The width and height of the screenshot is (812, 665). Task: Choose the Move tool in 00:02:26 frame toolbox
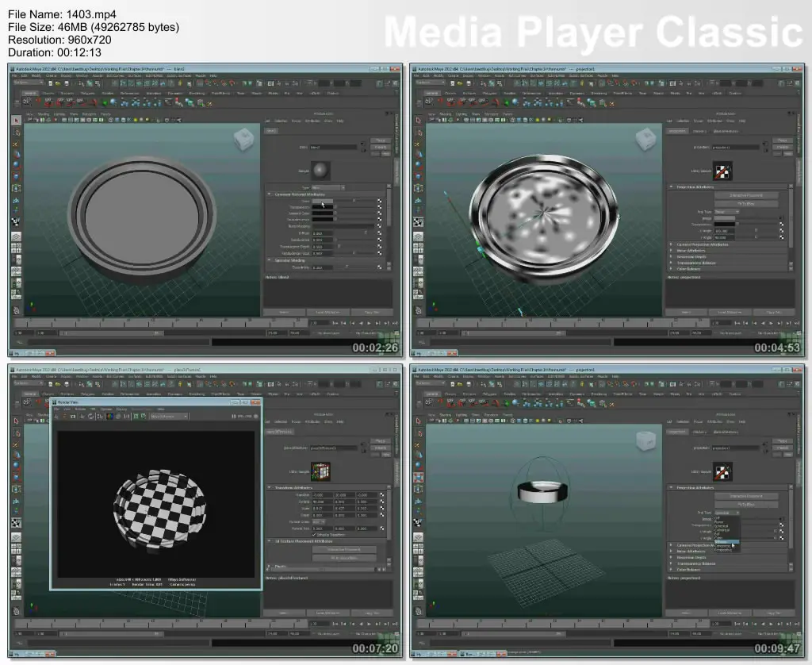coord(16,154)
